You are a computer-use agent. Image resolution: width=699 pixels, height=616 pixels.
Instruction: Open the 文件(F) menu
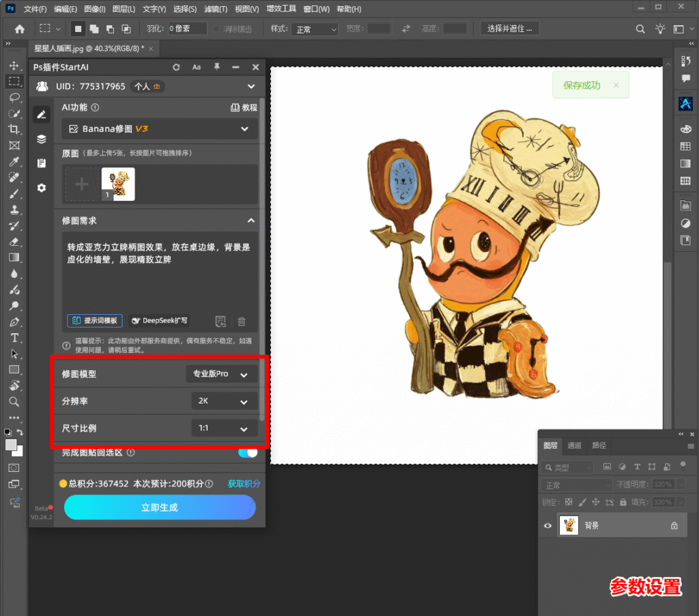click(x=35, y=9)
